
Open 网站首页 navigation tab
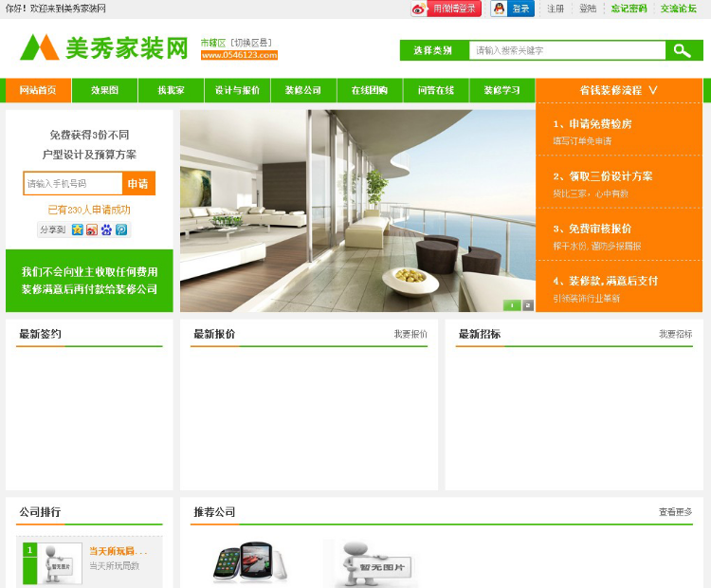(x=38, y=90)
